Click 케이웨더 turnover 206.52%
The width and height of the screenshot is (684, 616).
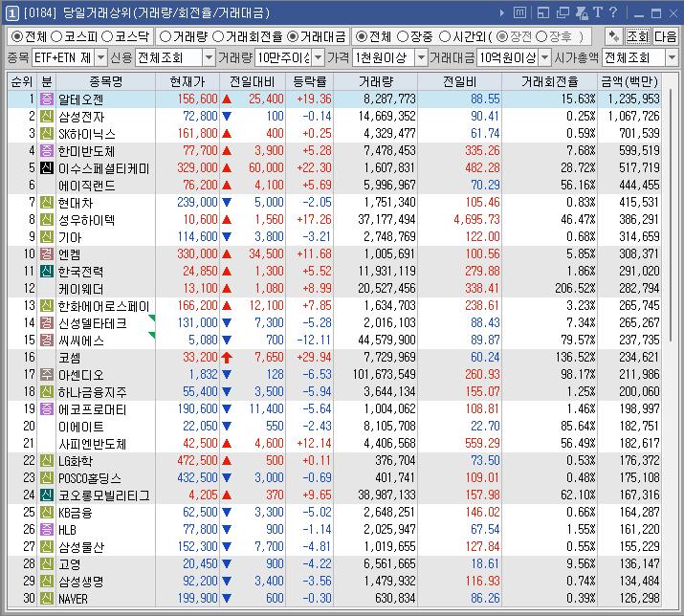coord(575,288)
